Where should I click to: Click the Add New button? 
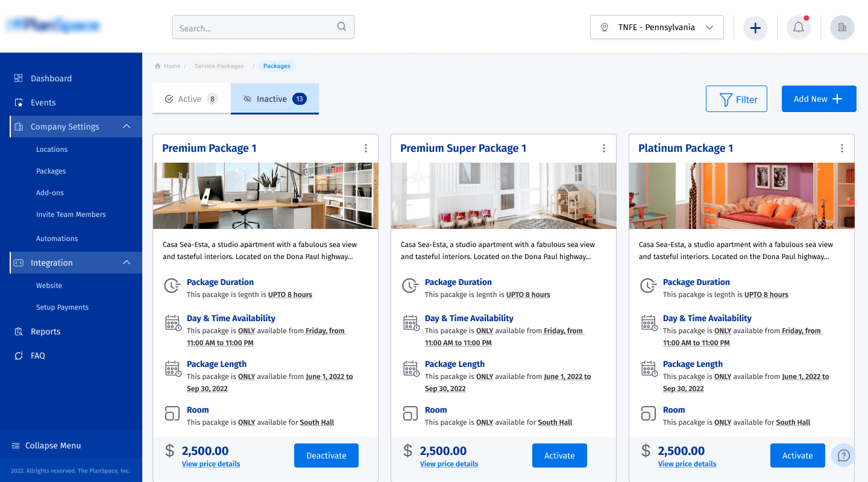[x=819, y=99]
